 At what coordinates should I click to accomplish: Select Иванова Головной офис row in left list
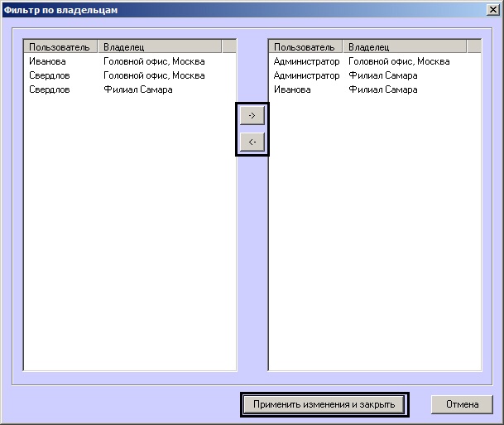[130, 61]
